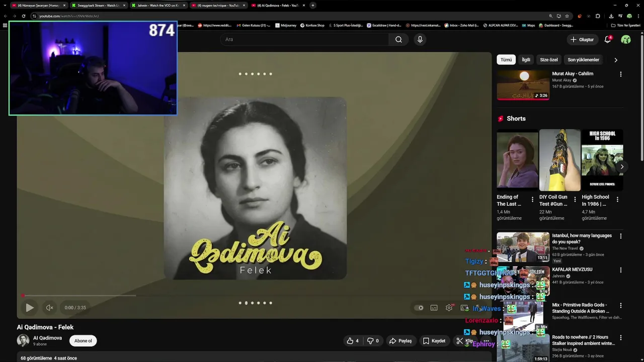The width and height of the screenshot is (644, 362).
Task: Open YouTube notifications bell
Action: pos(608,39)
